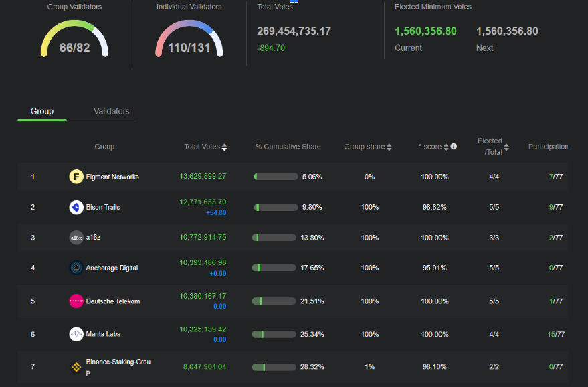Viewport: 588px width, 387px height.
Task: Click Manta Labs participation 15/77
Action: [x=556, y=335]
